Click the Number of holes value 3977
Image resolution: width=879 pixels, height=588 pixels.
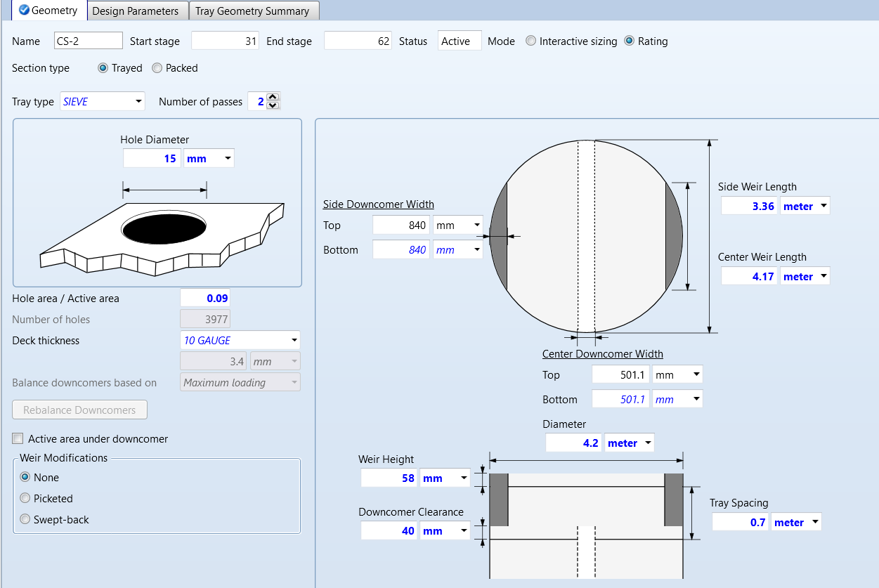[x=205, y=320]
